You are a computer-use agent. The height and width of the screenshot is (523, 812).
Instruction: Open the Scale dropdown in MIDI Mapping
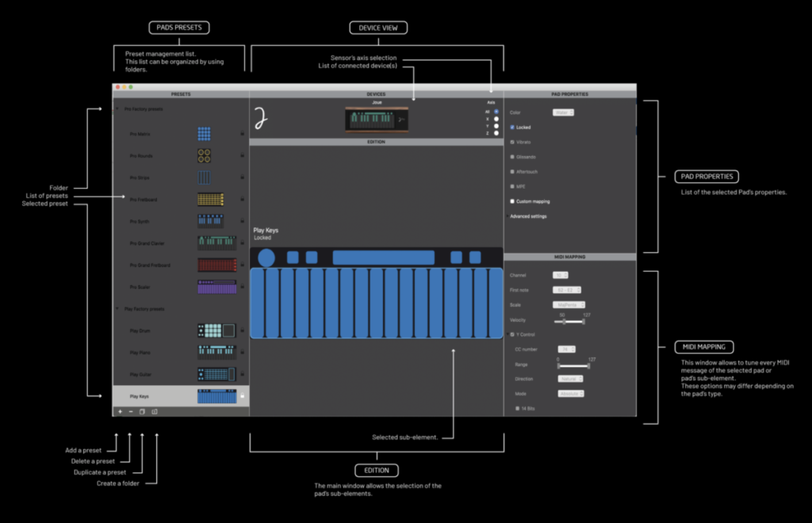[x=569, y=304]
